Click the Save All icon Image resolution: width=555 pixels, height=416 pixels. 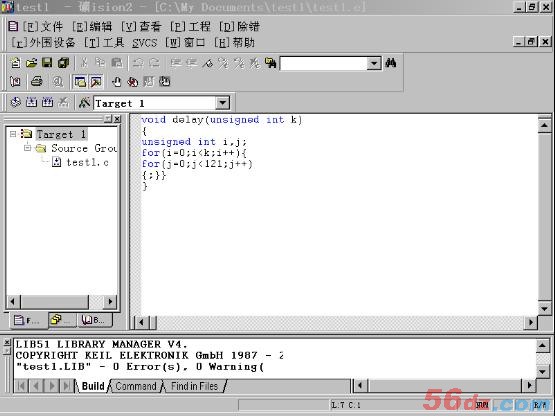click(63, 63)
